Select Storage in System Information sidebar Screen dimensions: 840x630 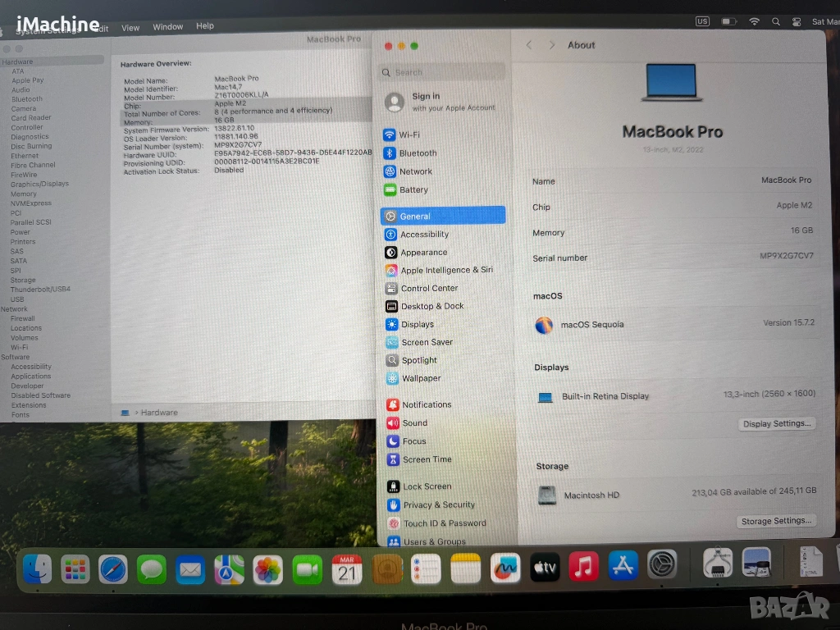[23, 281]
